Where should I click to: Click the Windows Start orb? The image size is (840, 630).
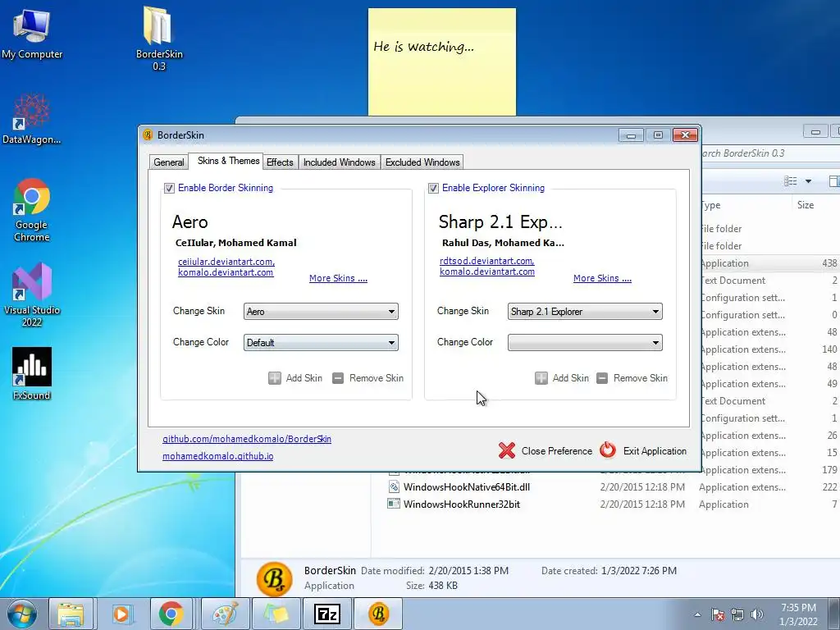pos(21,614)
